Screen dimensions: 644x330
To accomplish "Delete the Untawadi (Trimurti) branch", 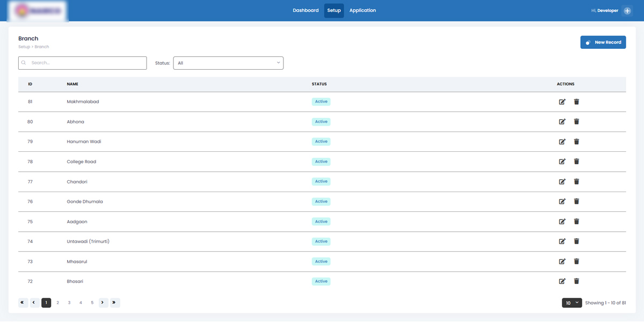I will click(576, 241).
